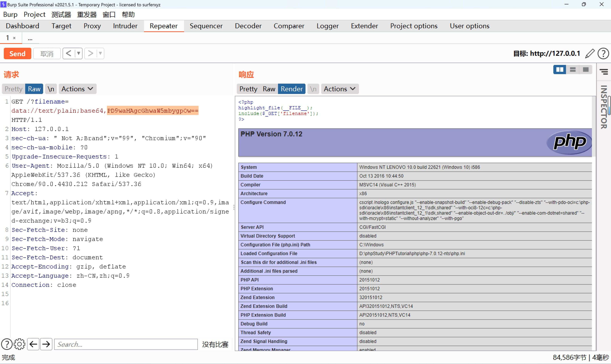
Task: Click the Loaded Configuration File path value
Action: [412, 253]
